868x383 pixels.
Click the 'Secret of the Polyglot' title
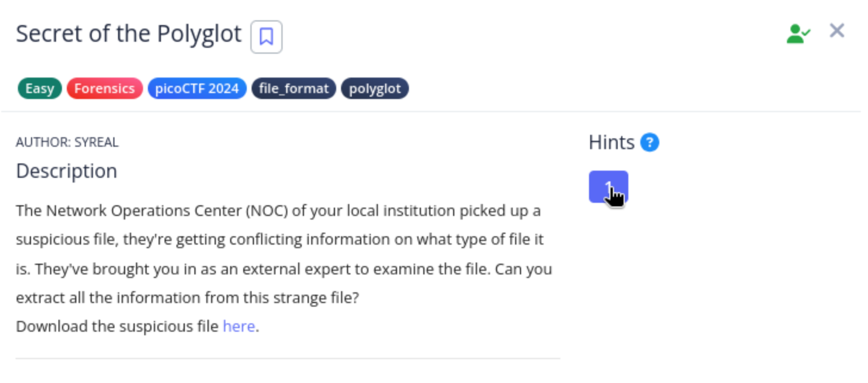click(129, 34)
